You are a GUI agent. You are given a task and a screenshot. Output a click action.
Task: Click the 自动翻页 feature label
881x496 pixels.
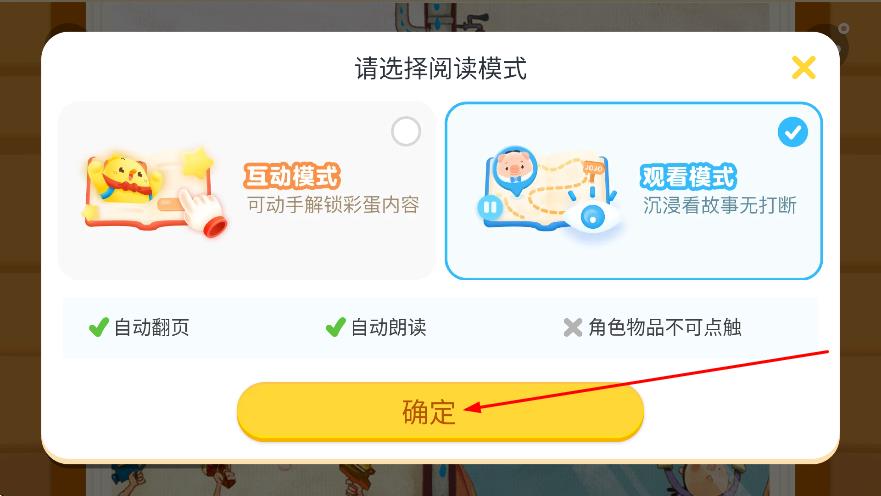pyautogui.click(x=152, y=327)
